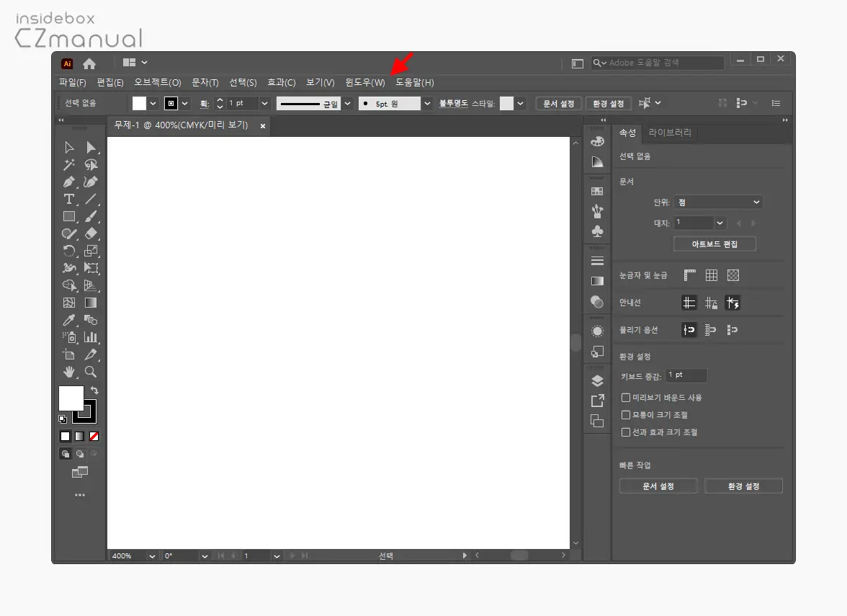This screenshot has width=847, height=616.
Task: Select the Rotate tool
Action: 69,251
